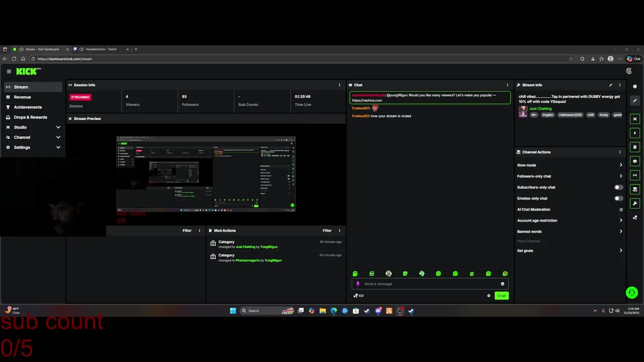Open Revenue in the sidebar
This screenshot has height=362, width=644.
coord(33,97)
